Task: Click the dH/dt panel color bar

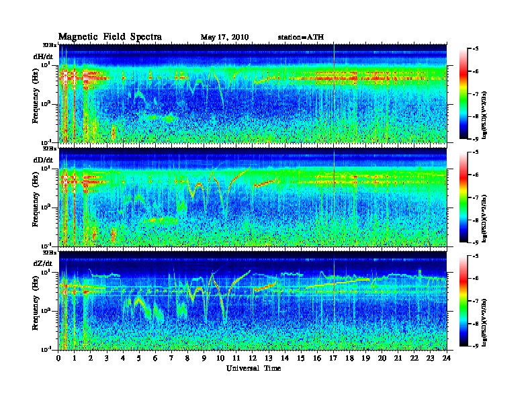Action: [x=463, y=94]
